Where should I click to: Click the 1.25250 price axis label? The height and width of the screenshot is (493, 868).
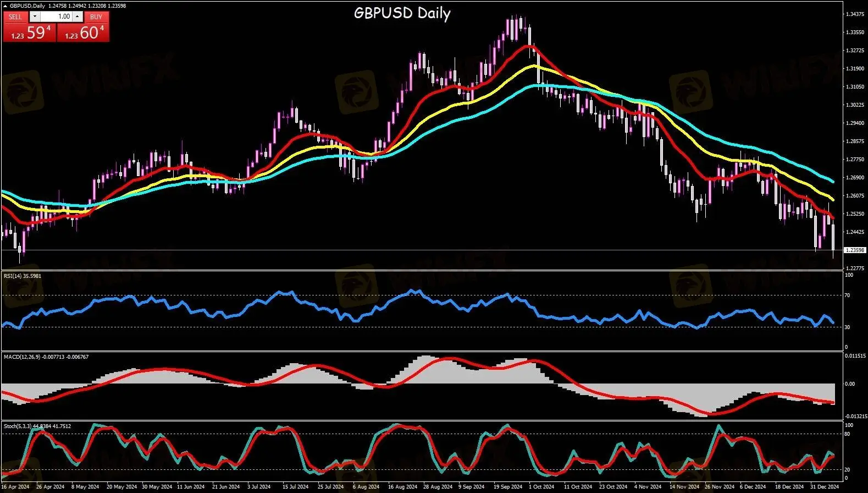click(x=854, y=214)
